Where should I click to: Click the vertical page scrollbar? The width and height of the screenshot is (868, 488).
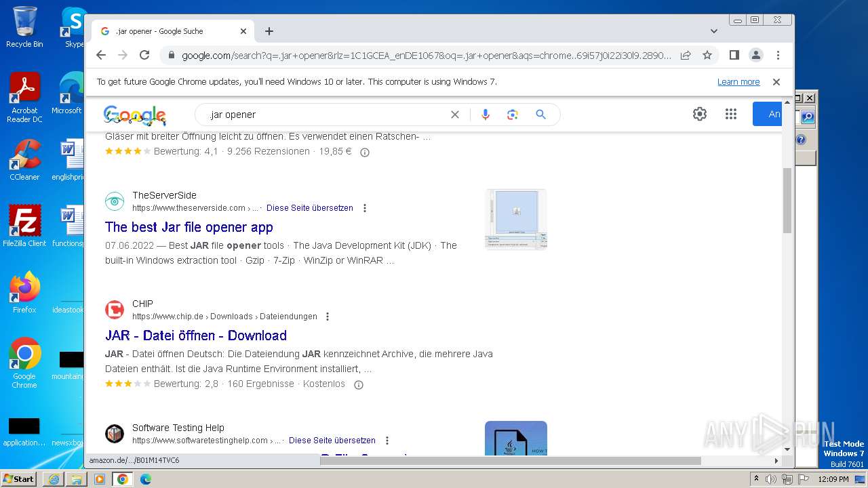[787, 200]
